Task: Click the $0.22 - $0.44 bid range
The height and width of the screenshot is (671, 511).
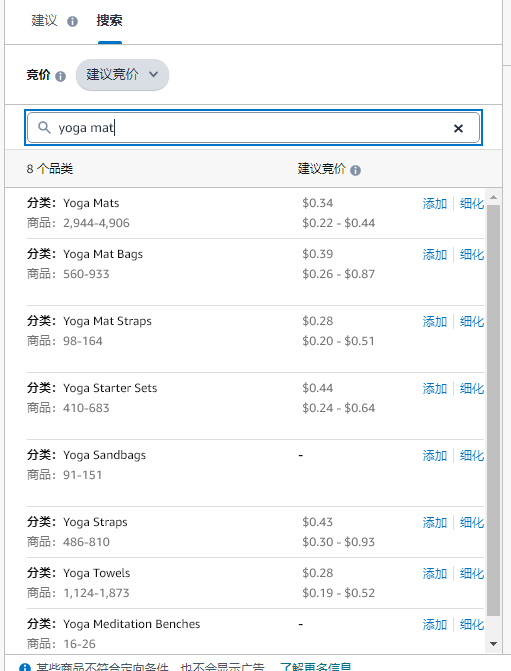Action: coord(339,223)
